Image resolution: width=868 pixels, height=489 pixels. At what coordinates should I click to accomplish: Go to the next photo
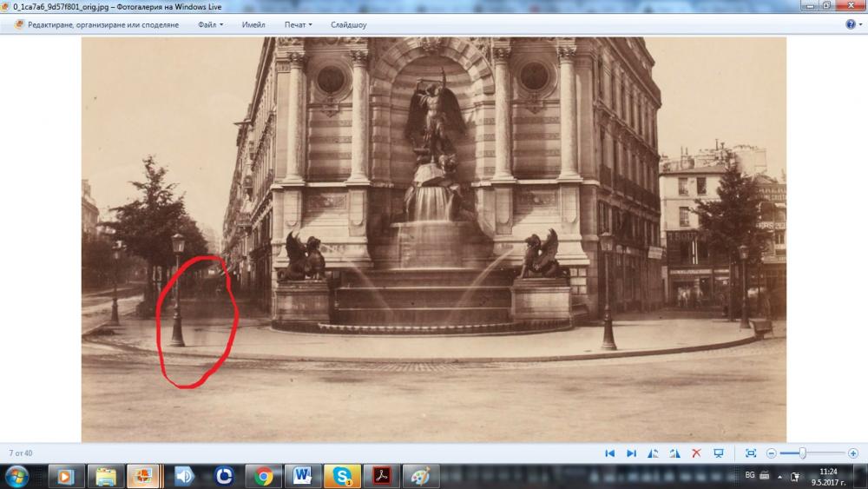631,453
